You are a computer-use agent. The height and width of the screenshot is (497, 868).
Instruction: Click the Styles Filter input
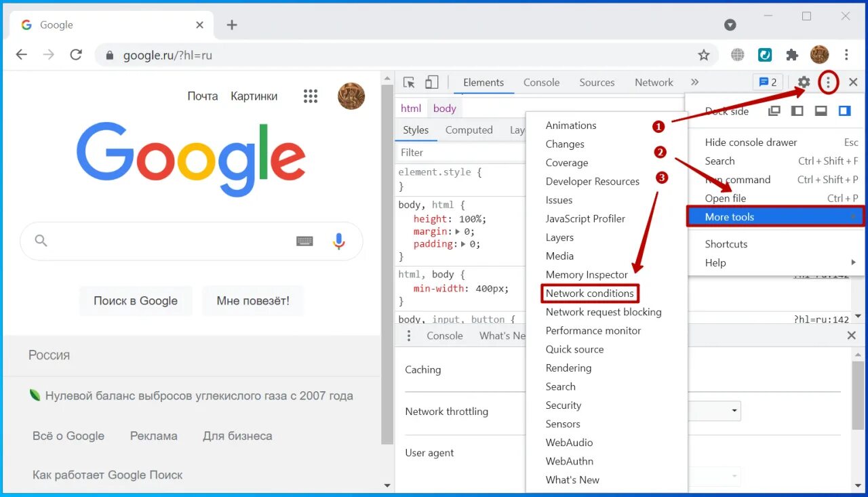(460, 153)
